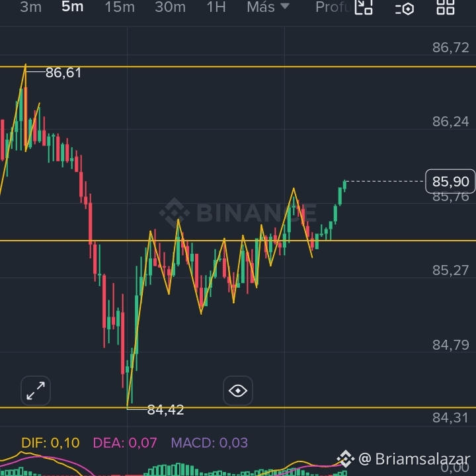
Task: Click the current price label 85,90
Action: 450,181
